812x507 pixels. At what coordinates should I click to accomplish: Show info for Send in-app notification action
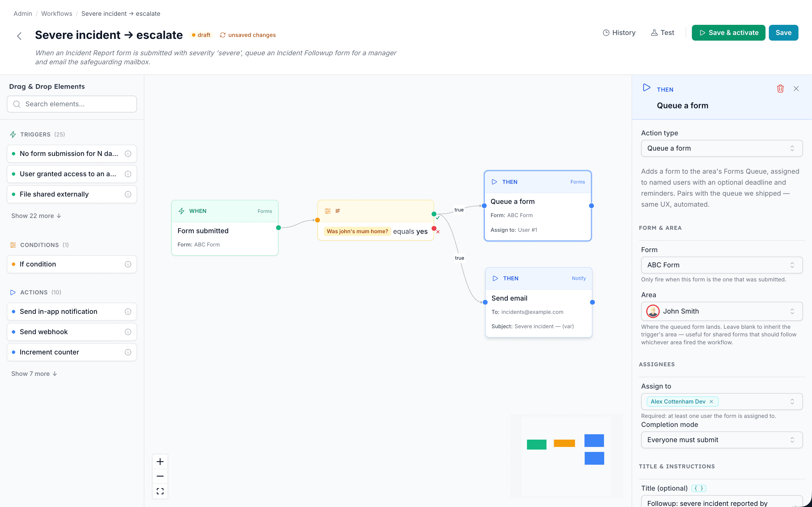(x=128, y=312)
